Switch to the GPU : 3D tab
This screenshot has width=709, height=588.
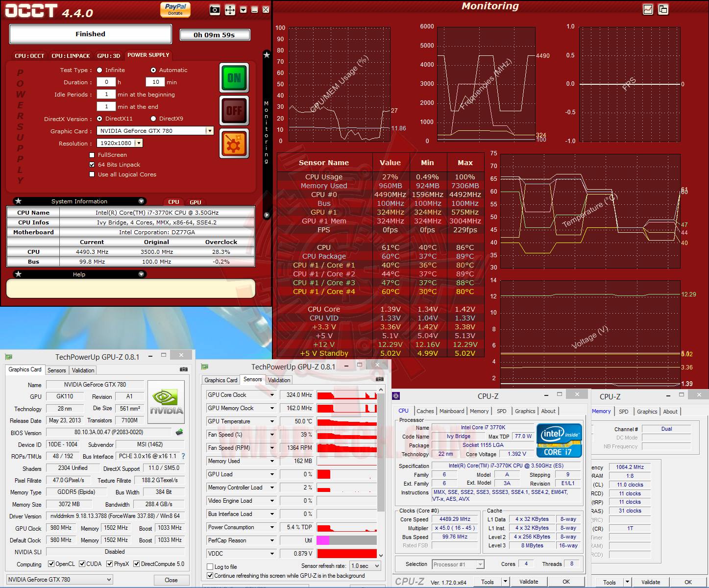pos(108,56)
